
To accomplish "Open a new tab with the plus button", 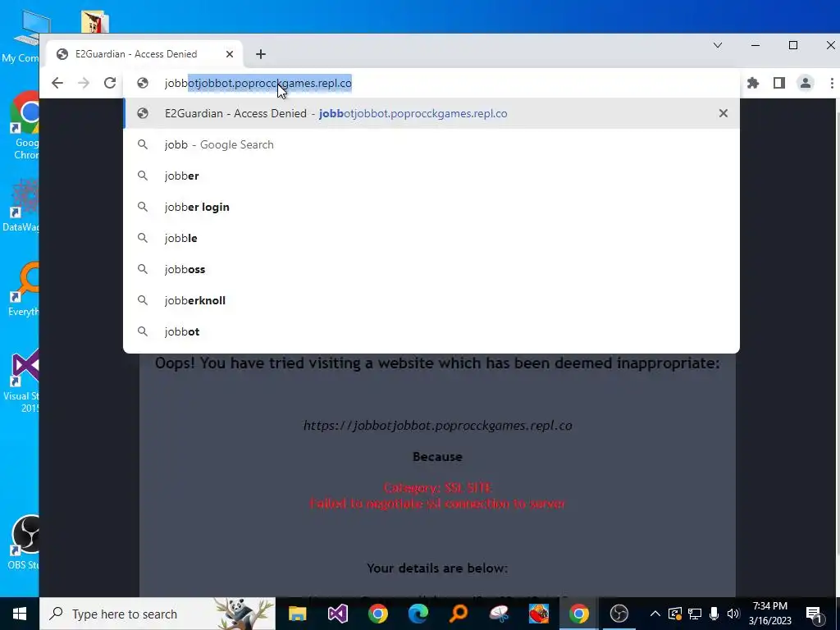I will pyautogui.click(x=260, y=54).
